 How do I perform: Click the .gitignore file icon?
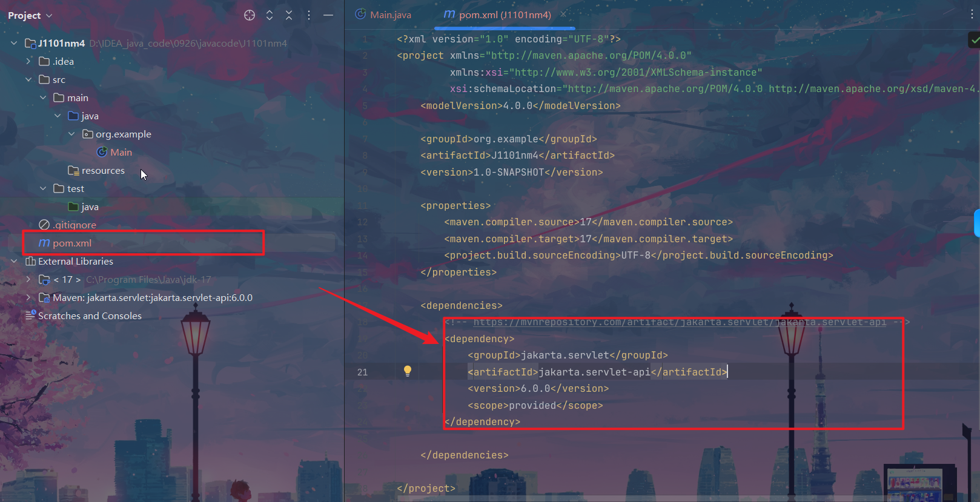tap(44, 225)
